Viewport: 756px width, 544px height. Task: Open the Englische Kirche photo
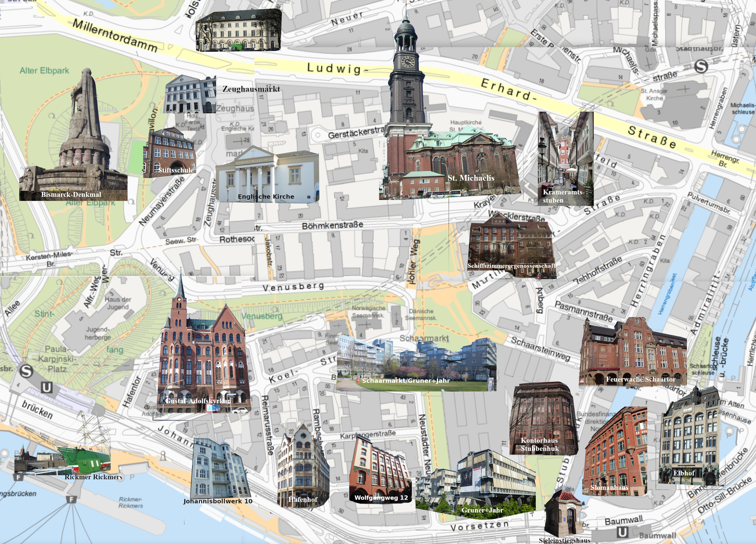pyautogui.click(x=267, y=174)
